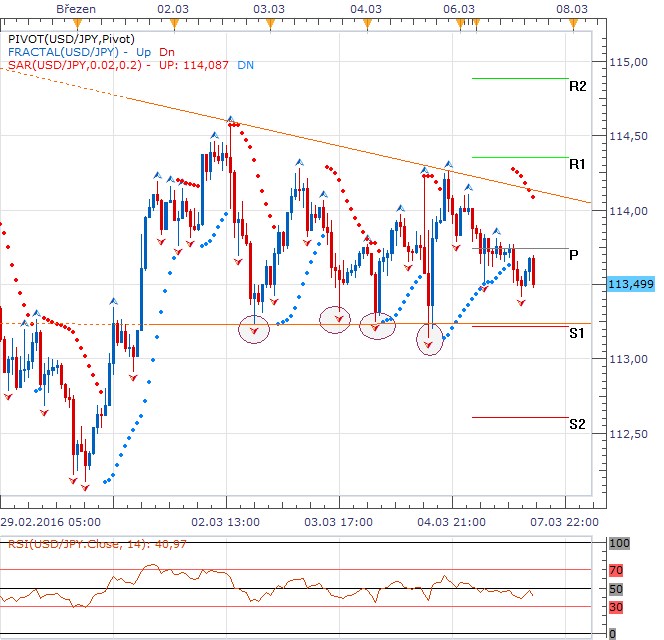Click the 29.02.2016 05:00 time axis label
Image resolution: width=664 pixels, height=640 pixels.
[x=50, y=521]
